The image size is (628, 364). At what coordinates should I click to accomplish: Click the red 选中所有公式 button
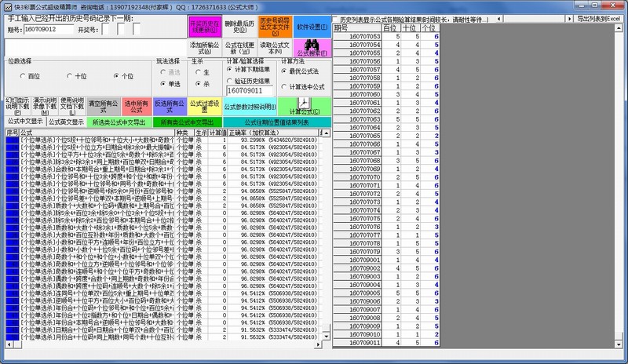point(137,106)
